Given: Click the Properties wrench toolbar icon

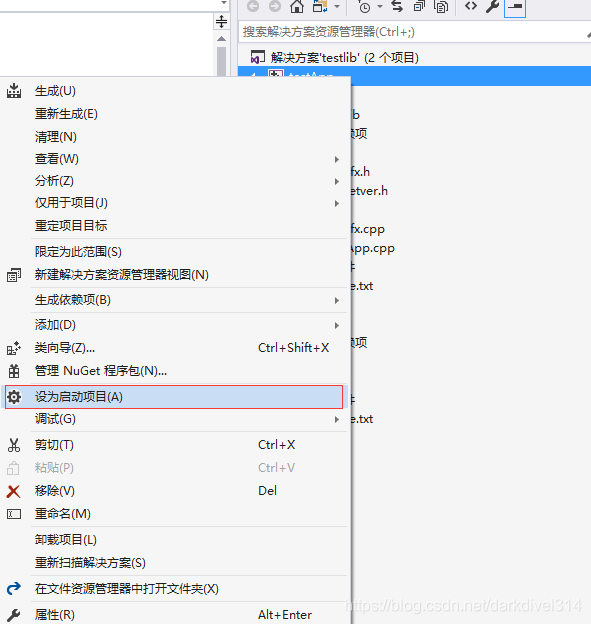Looking at the screenshot, I should (x=493, y=6).
